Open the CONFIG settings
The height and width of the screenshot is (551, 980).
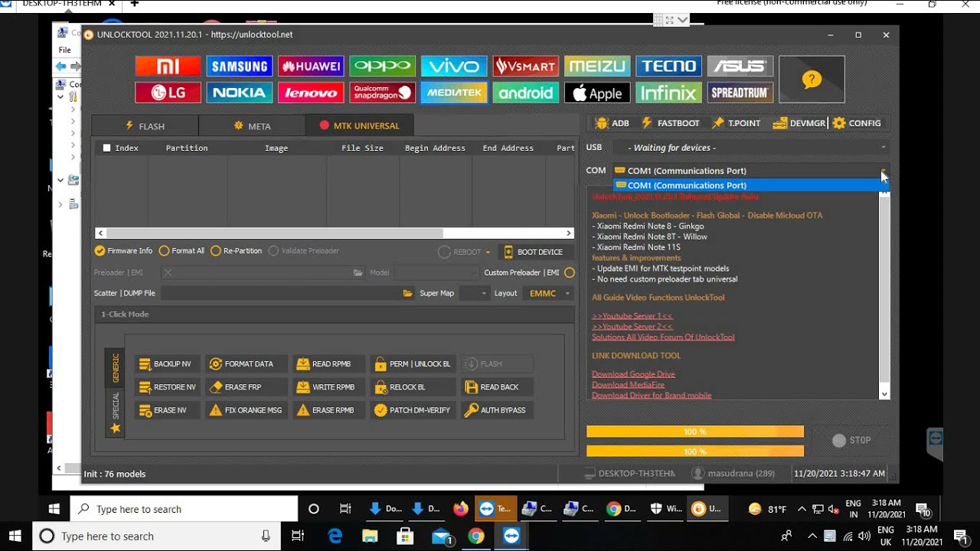coord(857,123)
